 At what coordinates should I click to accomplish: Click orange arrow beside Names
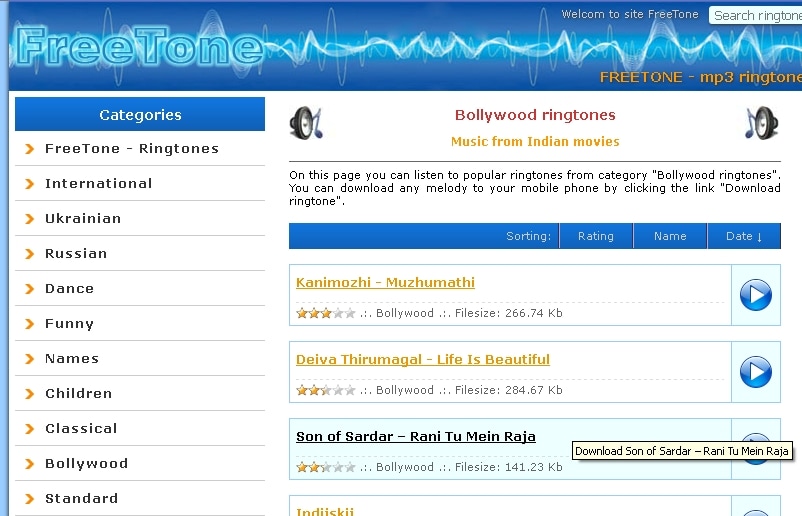pyautogui.click(x=30, y=359)
